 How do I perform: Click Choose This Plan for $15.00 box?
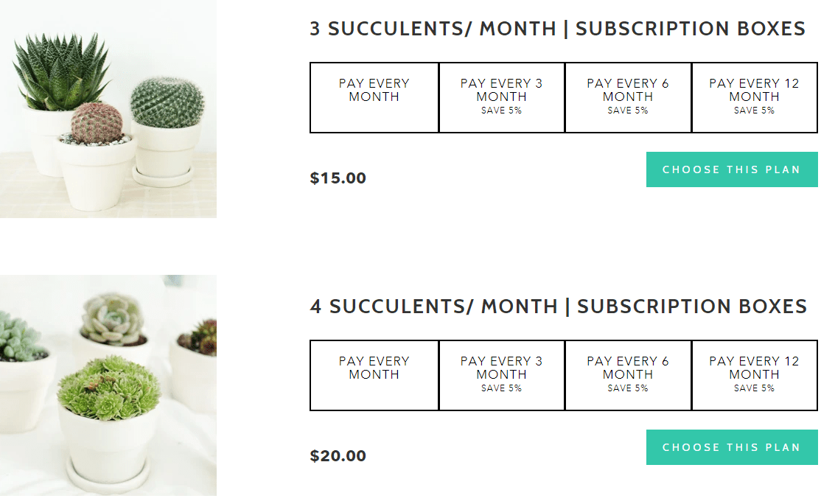pyautogui.click(x=731, y=169)
